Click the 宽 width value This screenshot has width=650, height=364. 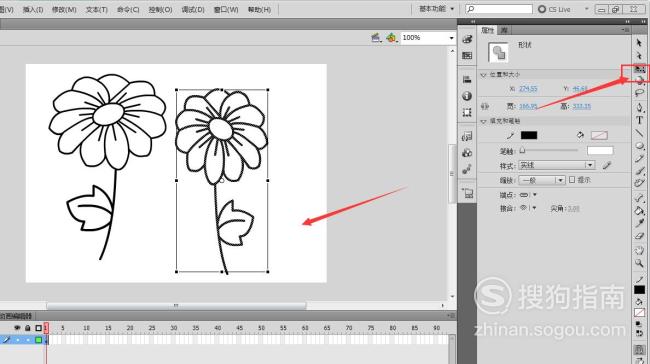point(528,107)
